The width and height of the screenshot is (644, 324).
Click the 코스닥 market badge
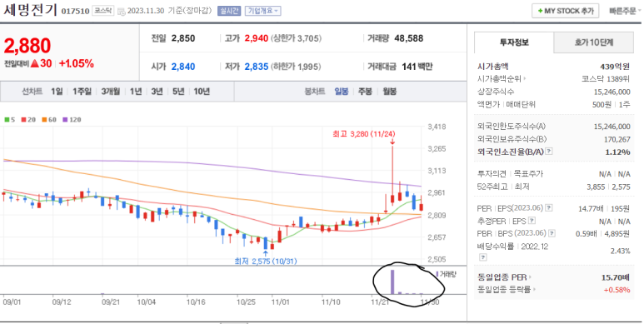102,11
